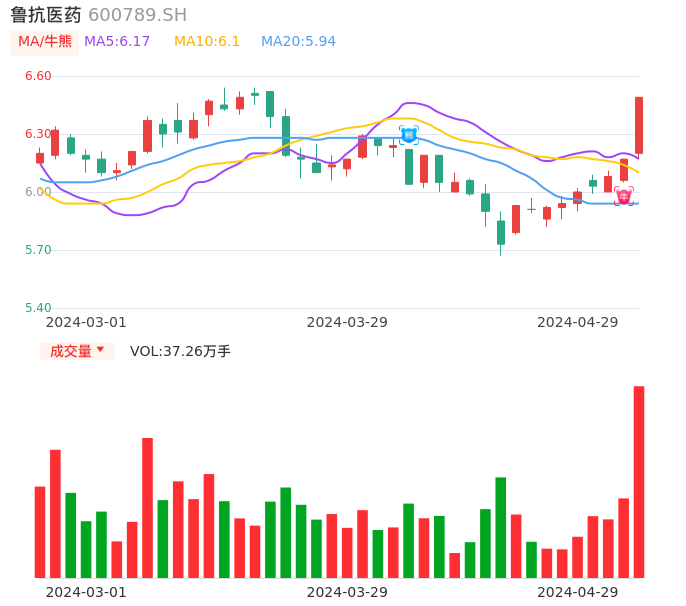Viewport: 686px width, 606px height.
Task: Toggle the MA20:5.94 legend label
Action: [x=298, y=42]
